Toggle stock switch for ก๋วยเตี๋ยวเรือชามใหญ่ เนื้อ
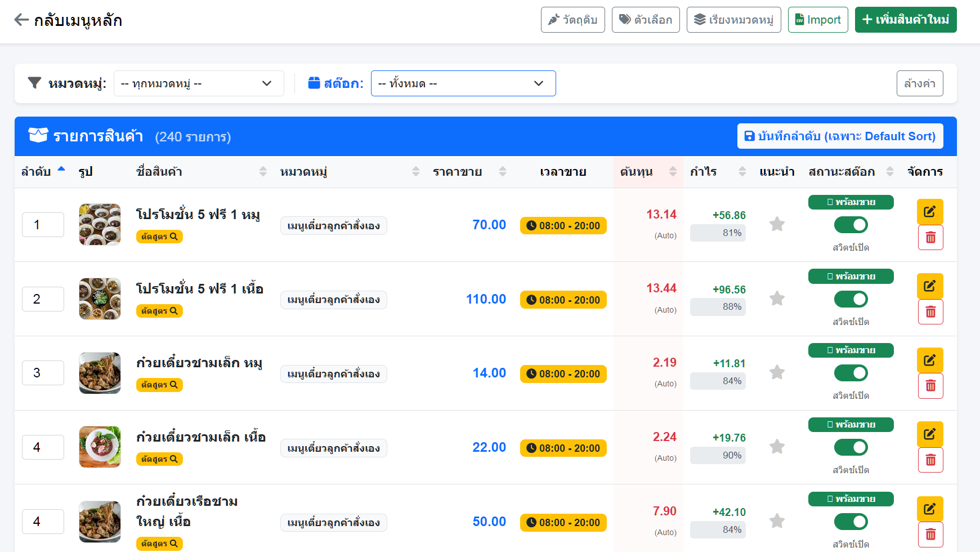The width and height of the screenshot is (980, 552). (x=851, y=522)
